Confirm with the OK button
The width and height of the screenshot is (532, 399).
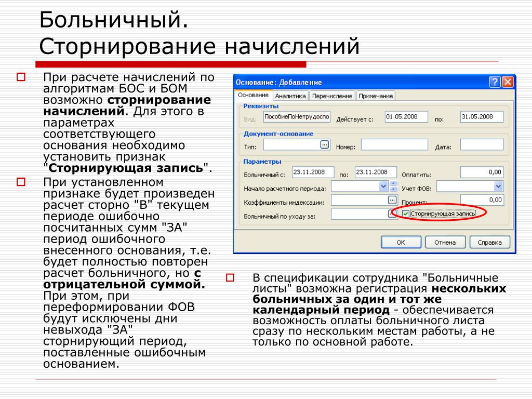401,242
